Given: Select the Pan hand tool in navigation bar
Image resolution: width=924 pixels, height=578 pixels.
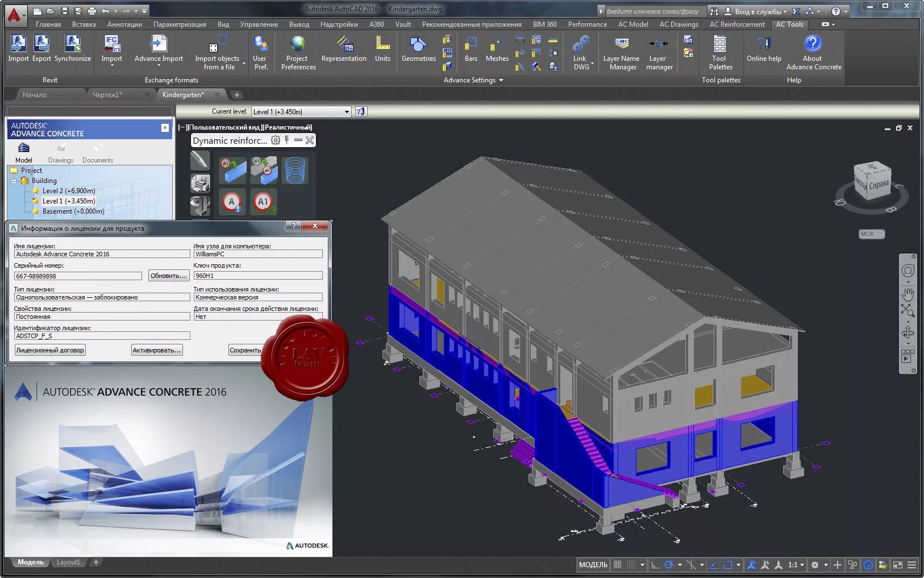Looking at the screenshot, I should pos(908,294).
